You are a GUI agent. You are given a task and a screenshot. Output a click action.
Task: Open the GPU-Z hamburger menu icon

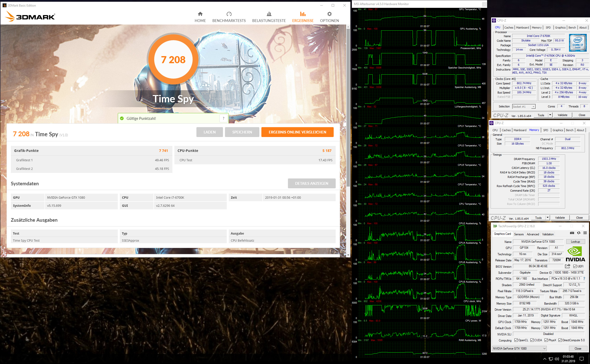coord(585,233)
